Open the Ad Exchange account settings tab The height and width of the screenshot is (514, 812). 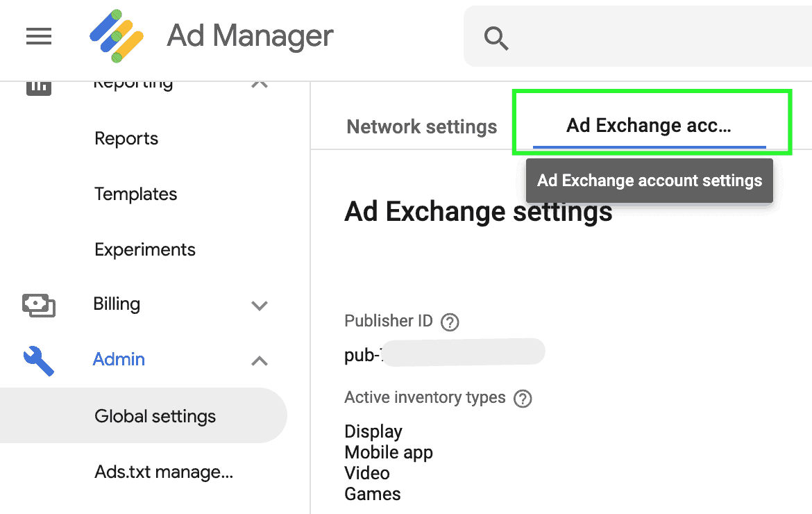(650, 125)
